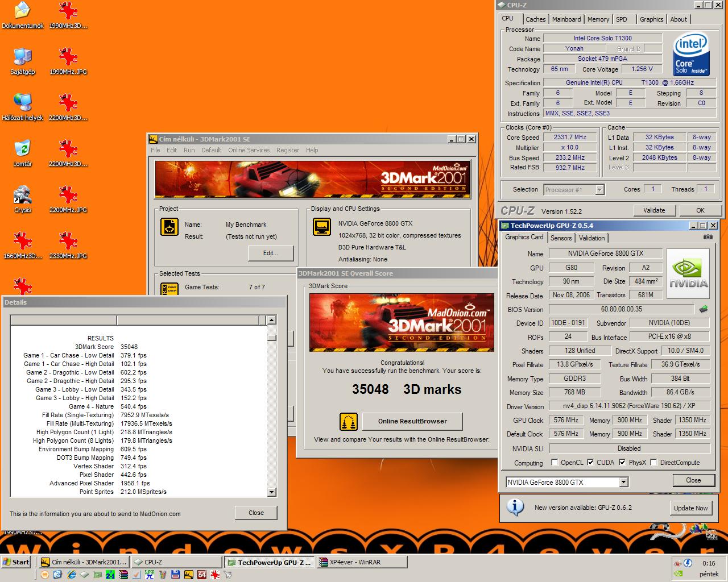Select the 2330MHz.JPG desktop file
Screen dimensions: 728x582
coord(68,246)
